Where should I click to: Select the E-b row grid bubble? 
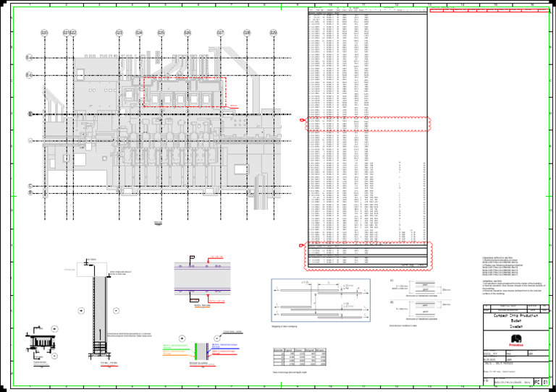pos(30,75)
